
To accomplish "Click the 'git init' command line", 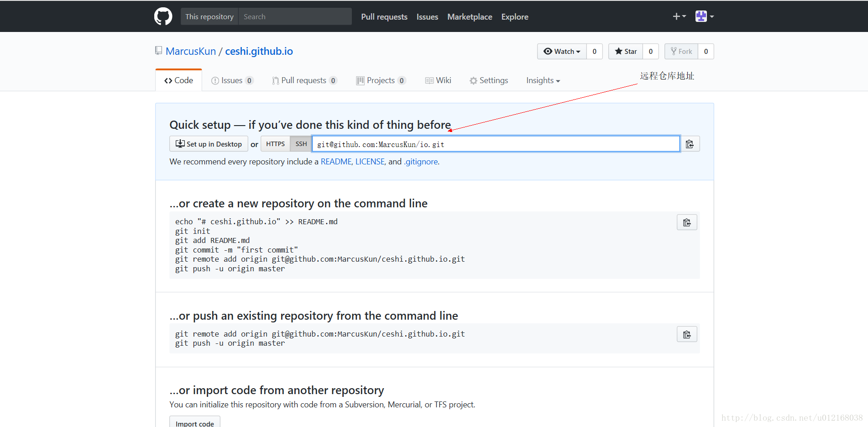I will [x=193, y=231].
